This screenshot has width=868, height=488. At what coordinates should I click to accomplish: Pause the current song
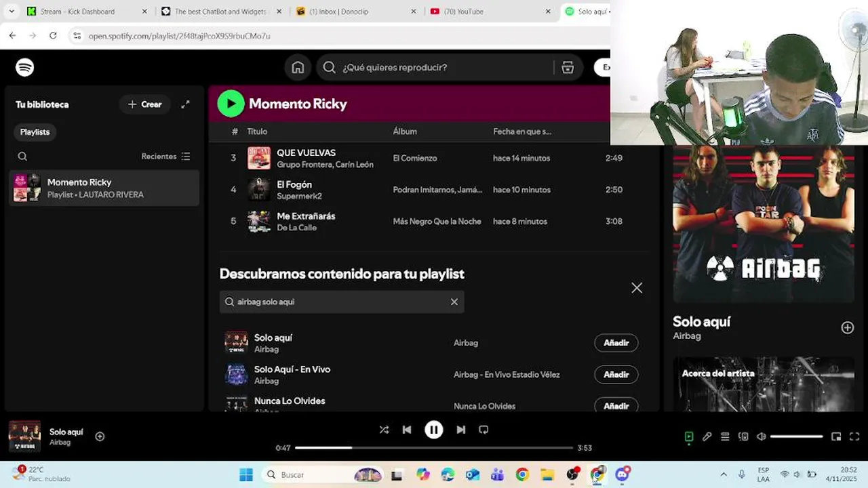click(434, 430)
